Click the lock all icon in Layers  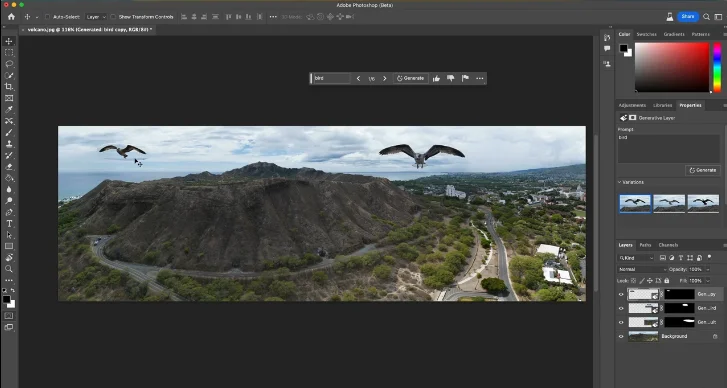(667, 281)
